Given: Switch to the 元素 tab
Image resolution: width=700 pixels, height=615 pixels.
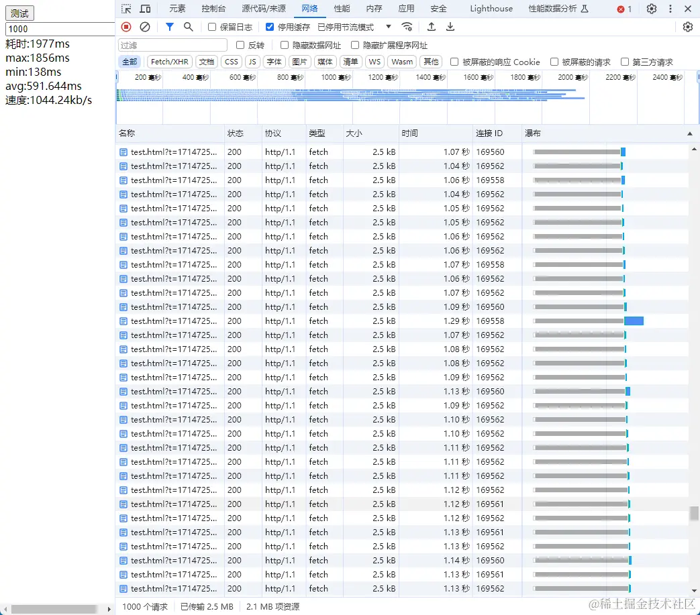Looking at the screenshot, I should (177, 9).
